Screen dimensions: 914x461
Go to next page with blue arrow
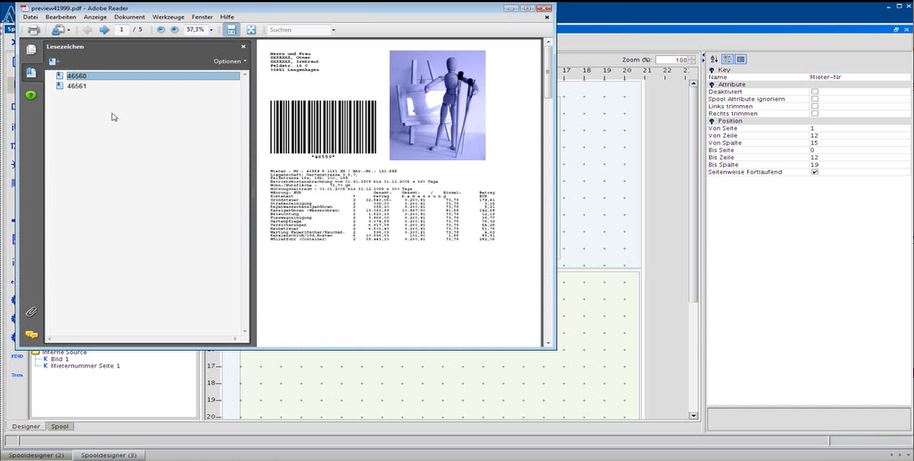pos(104,30)
